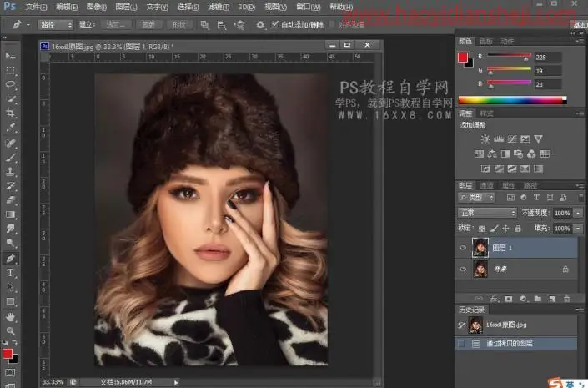Select 16xx8原图.jpg history snapshot
Image resolution: width=588 pixels, height=388 pixels.
(515, 325)
